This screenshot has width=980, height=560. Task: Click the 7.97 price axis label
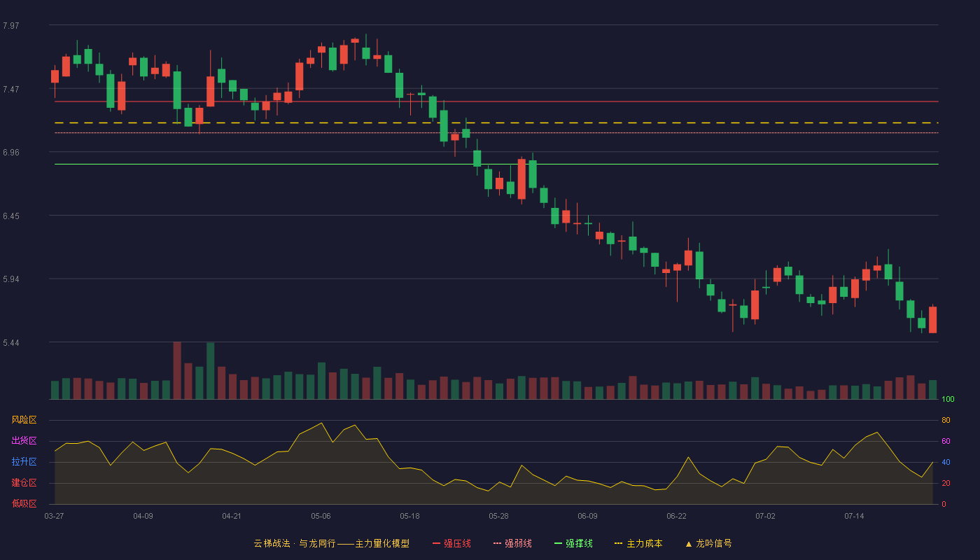tap(11, 26)
